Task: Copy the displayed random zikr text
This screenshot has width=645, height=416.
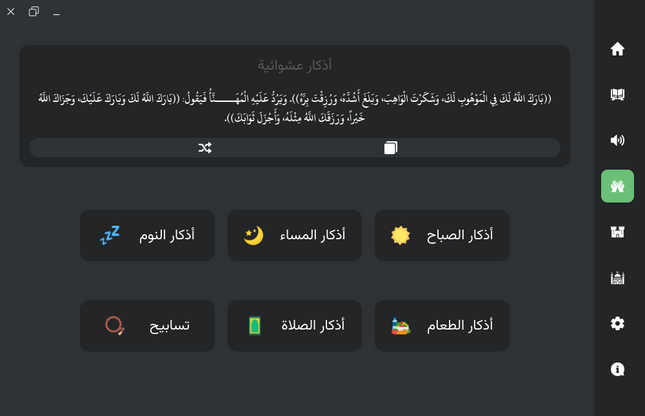Action: 390,148
